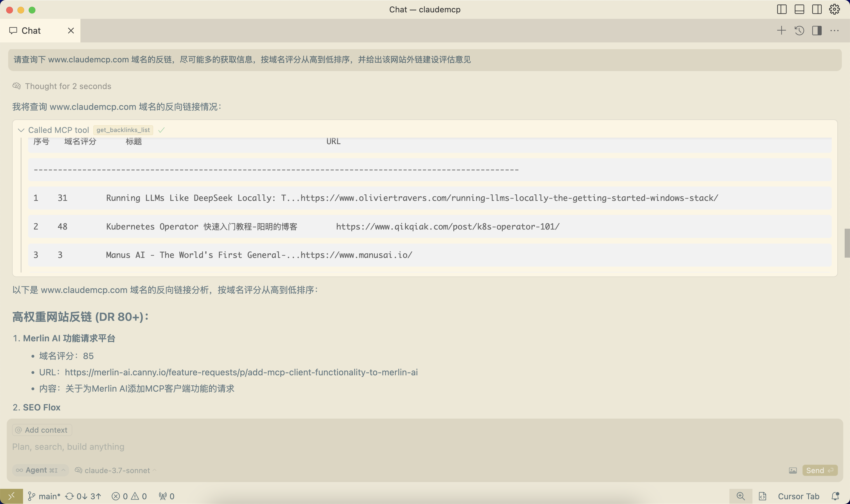The height and width of the screenshot is (504, 850).
Task: Toggle the bottom panel layout
Action: tap(799, 10)
